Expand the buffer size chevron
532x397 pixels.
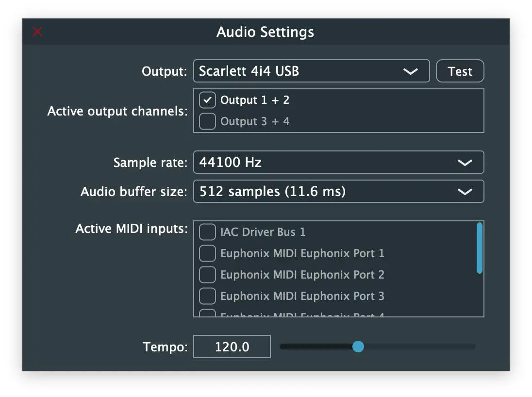tap(465, 191)
